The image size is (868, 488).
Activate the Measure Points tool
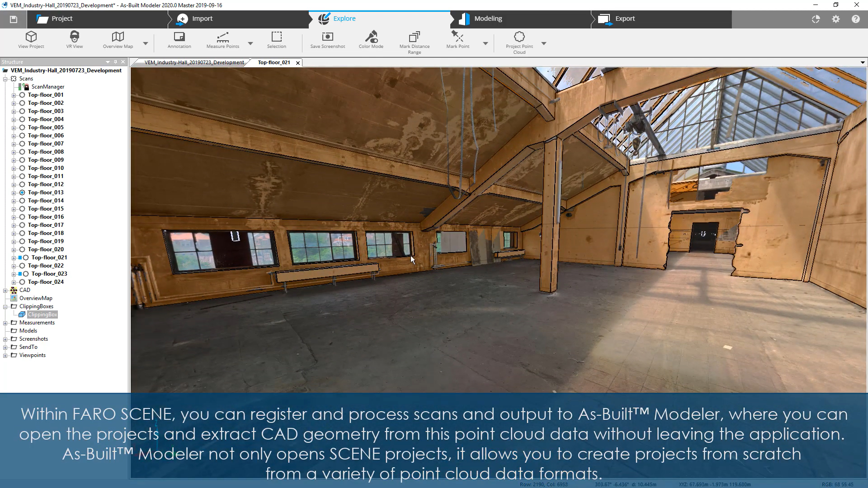point(222,40)
